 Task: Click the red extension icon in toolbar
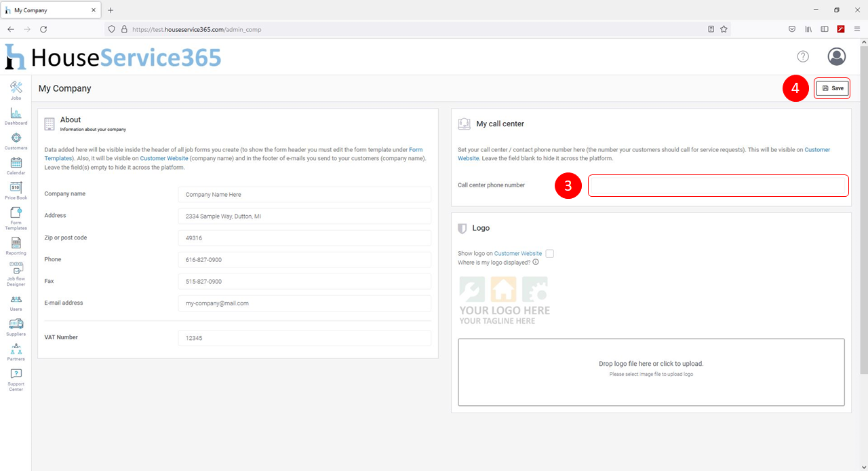841,29
